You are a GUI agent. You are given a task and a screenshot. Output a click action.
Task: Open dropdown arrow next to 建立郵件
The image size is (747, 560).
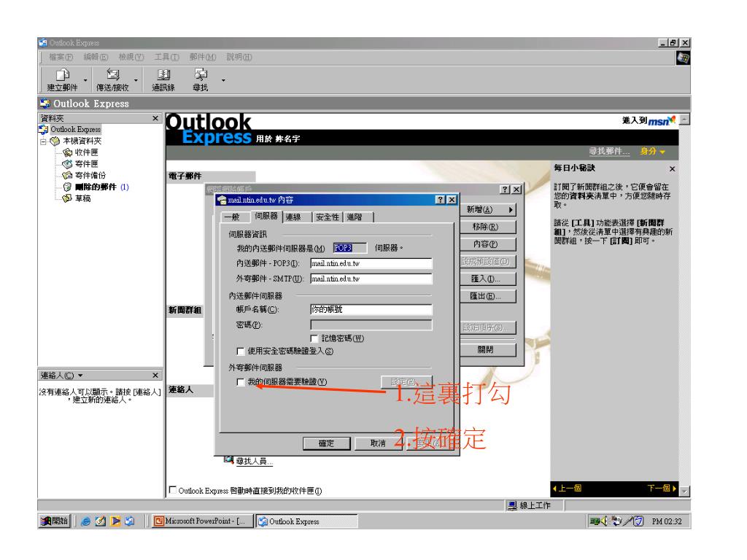[86, 80]
